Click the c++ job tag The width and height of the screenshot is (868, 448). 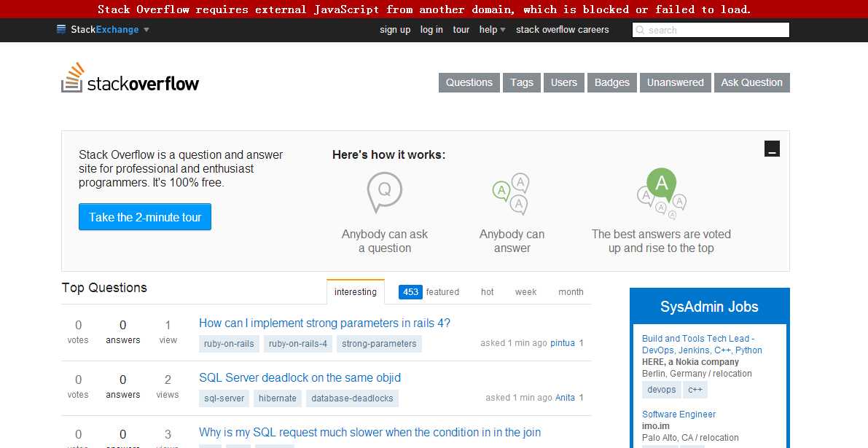coord(695,390)
